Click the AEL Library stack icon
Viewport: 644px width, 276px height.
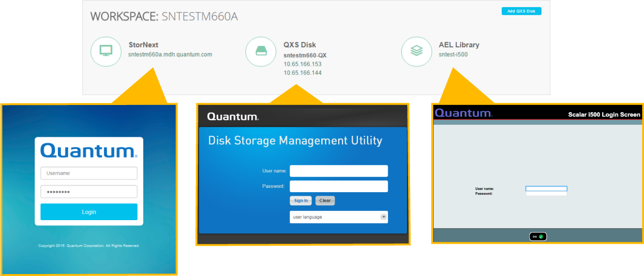(x=416, y=52)
